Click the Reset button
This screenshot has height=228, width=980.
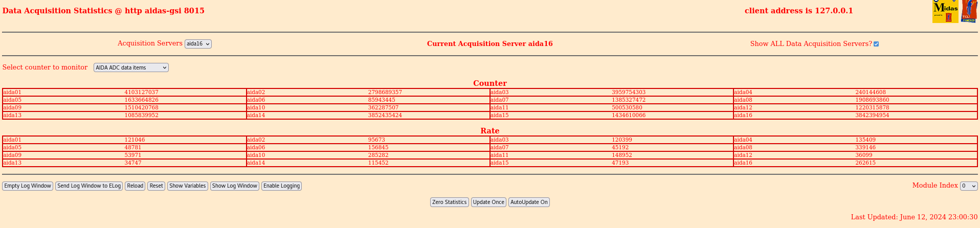157,186
